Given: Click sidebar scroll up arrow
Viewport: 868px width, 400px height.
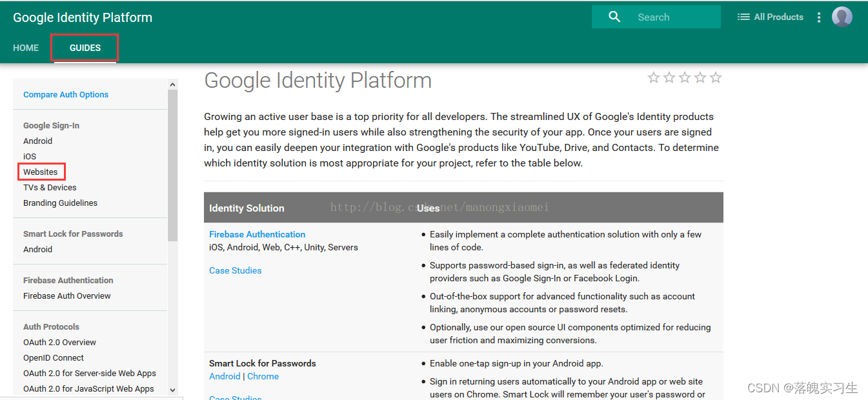Looking at the screenshot, I should [x=172, y=85].
